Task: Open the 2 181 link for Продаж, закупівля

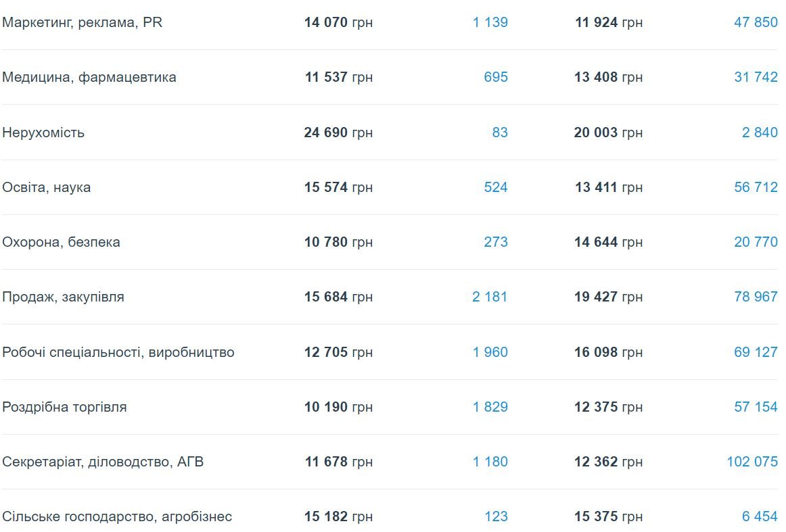Action: [x=490, y=297]
